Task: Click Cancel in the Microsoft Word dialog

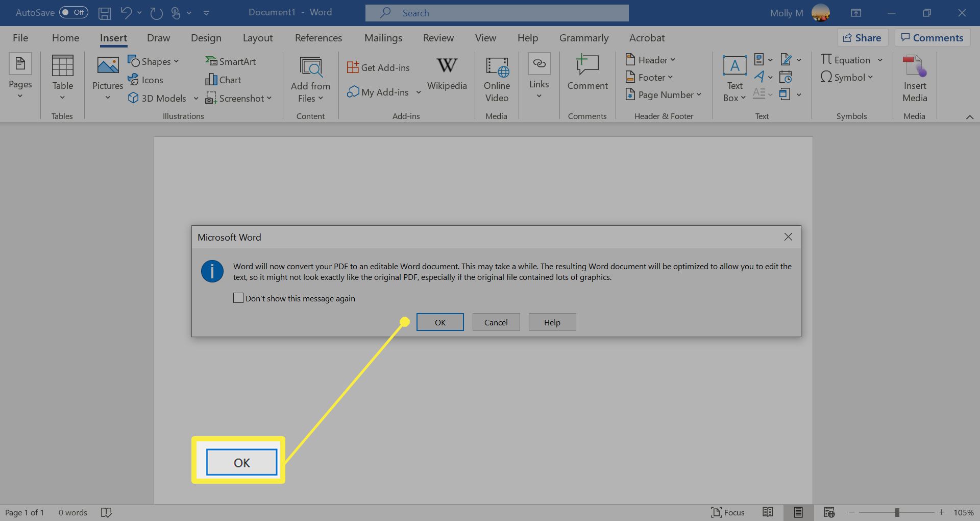Action: [496, 322]
